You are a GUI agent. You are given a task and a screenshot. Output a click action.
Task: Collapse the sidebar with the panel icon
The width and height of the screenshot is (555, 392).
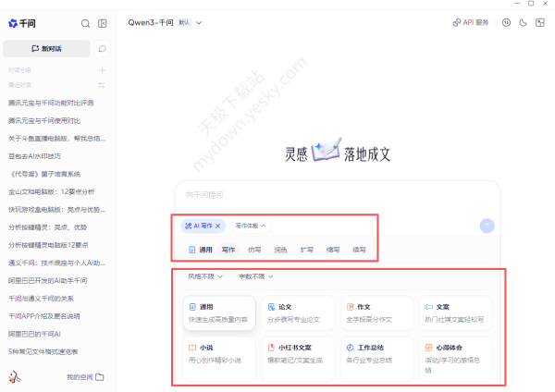coord(102,23)
